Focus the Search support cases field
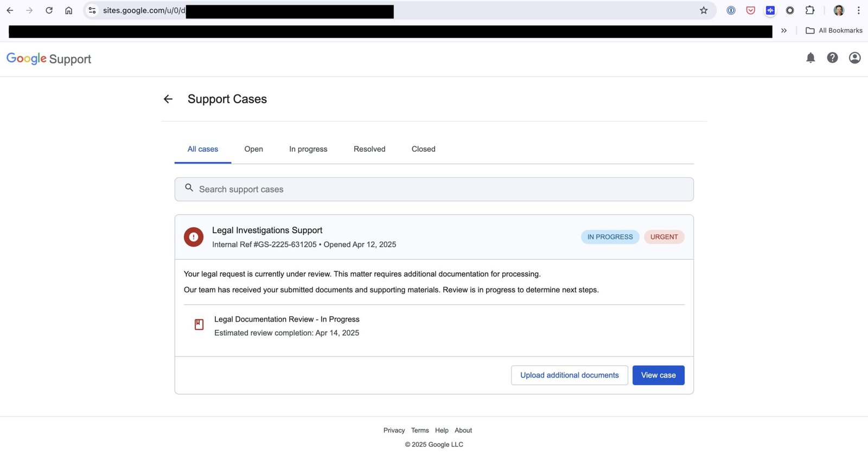The image size is (868, 468). coord(434,189)
